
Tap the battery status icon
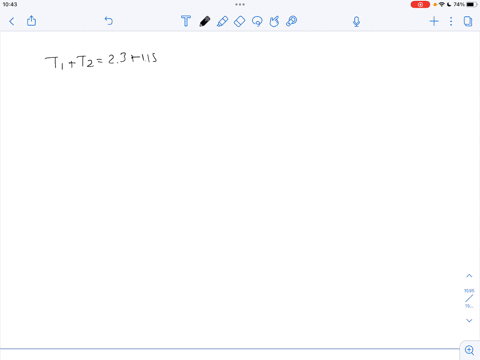472,4
